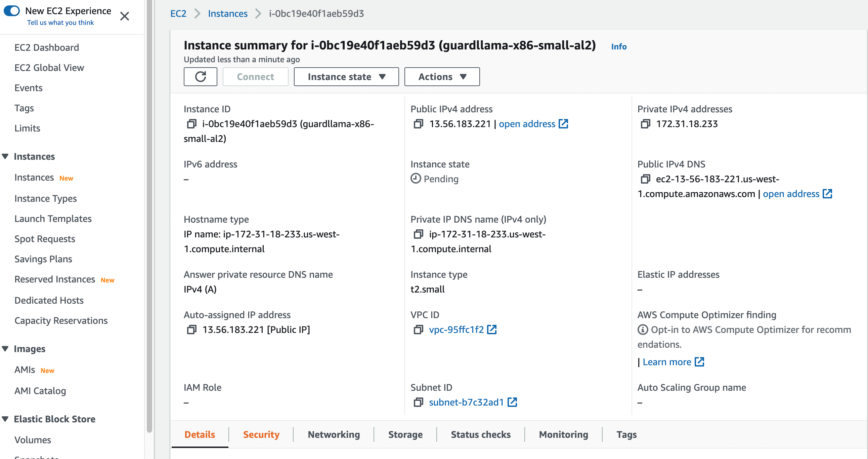Open EC2 Global View in sidebar
868x459 pixels.
coord(49,68)
